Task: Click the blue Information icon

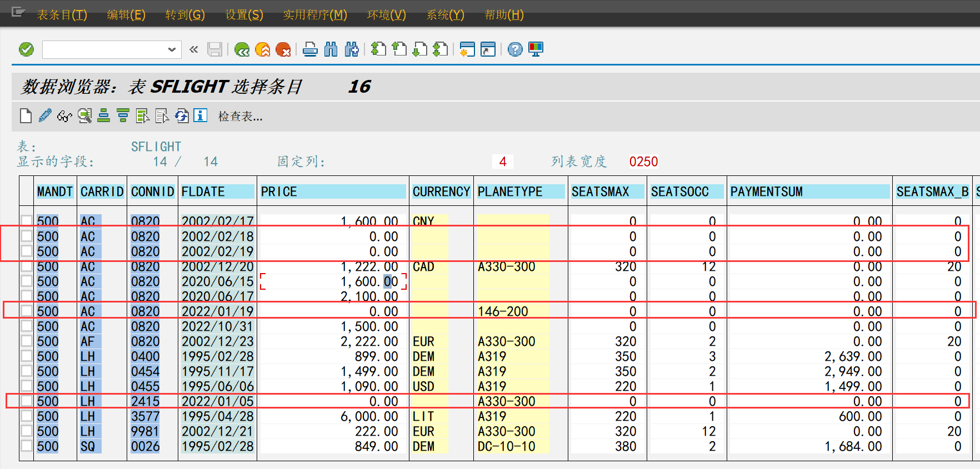Action: pos(201,115)
